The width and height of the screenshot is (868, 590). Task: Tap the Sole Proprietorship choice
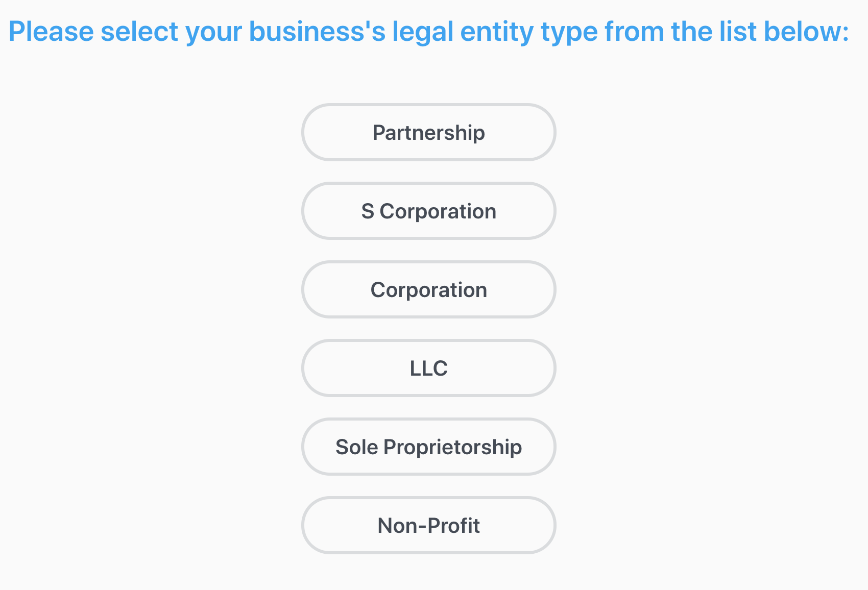click(x=428, y=447)
